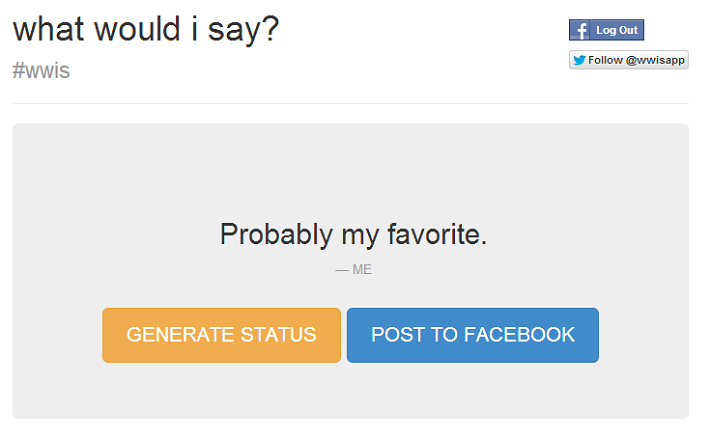Follow @wwisapp on Twitter

point(629,60)
